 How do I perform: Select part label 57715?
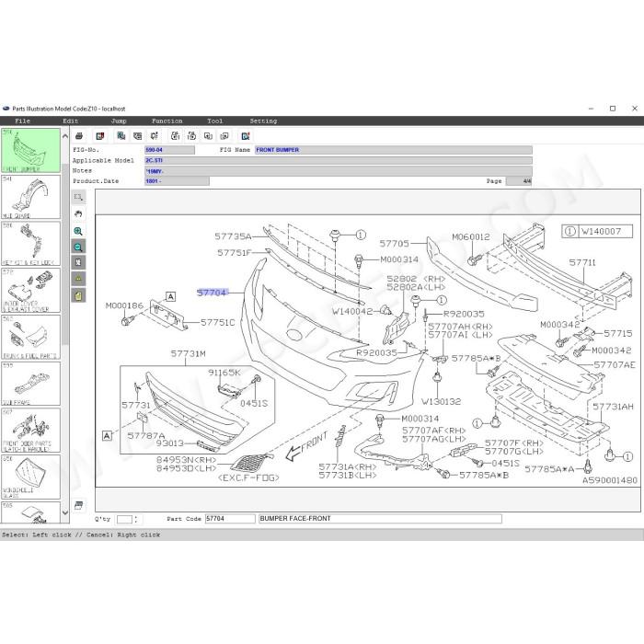(x=618, y=333)
